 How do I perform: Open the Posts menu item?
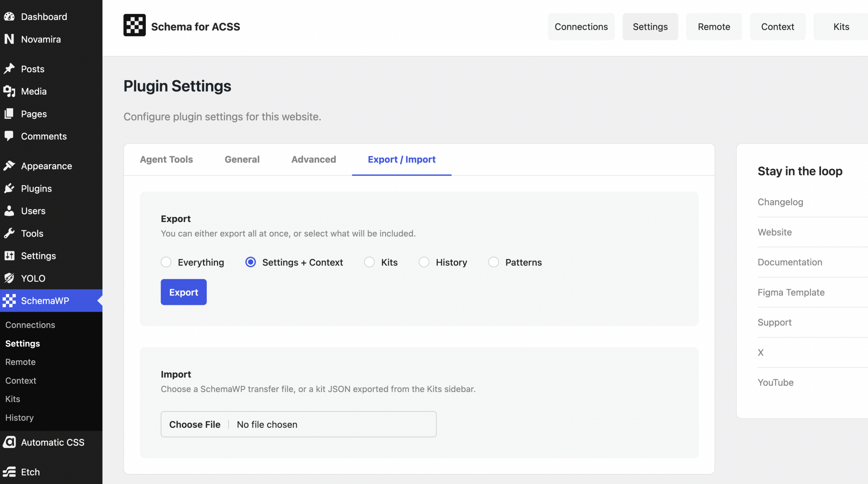[x=51, y=69]
